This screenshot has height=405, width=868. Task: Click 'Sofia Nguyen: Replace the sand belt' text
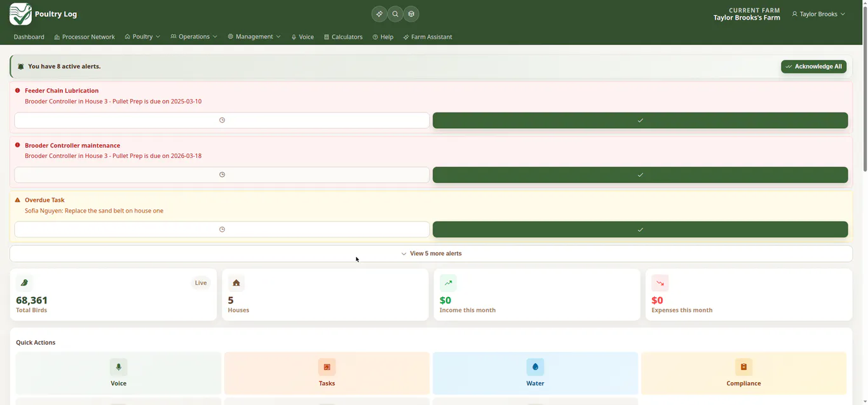point(94,211)
